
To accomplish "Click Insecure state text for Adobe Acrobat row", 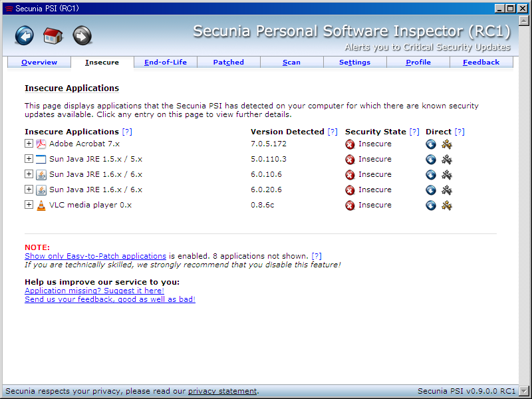I will (x=375, y=144).
